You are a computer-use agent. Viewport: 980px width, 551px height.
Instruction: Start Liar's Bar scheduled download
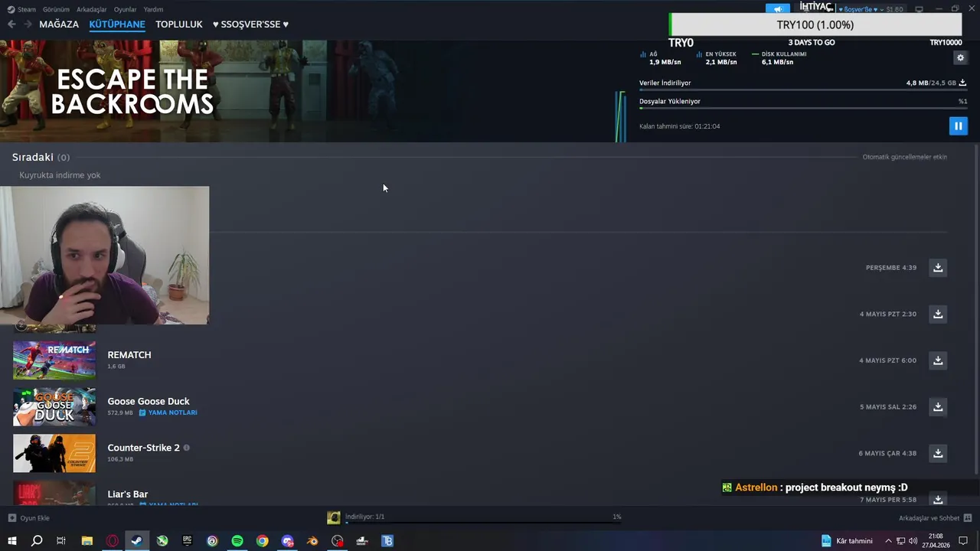[x=938, y=499]
